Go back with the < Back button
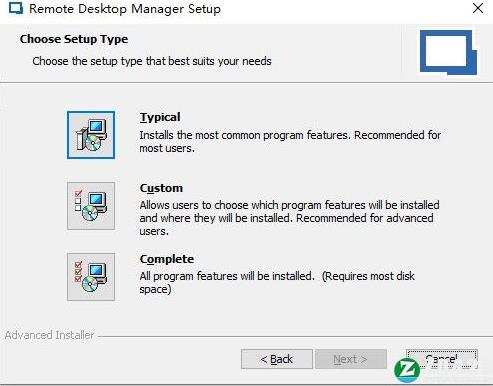The height and width of the screenshot is (386, 493). pos(277,359)
